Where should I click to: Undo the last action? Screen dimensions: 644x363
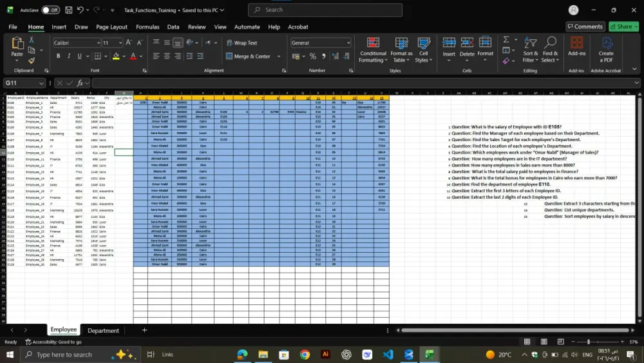80,10
